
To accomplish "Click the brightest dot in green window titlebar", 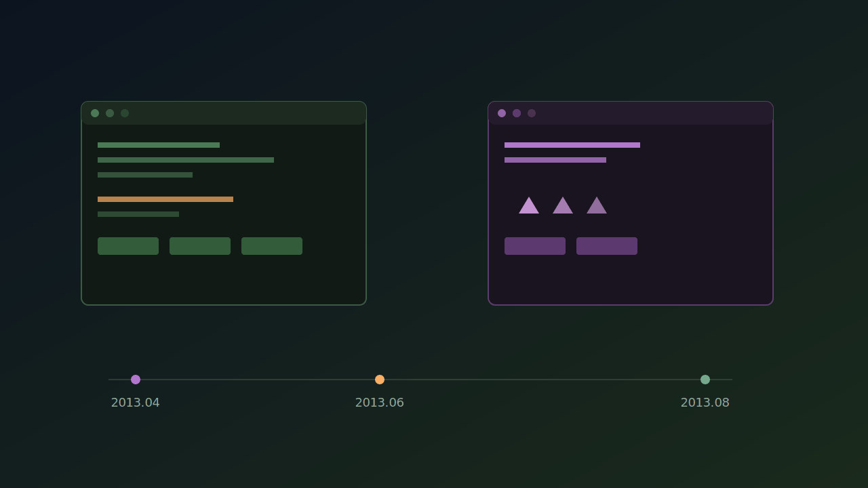I will pos(95,113).
